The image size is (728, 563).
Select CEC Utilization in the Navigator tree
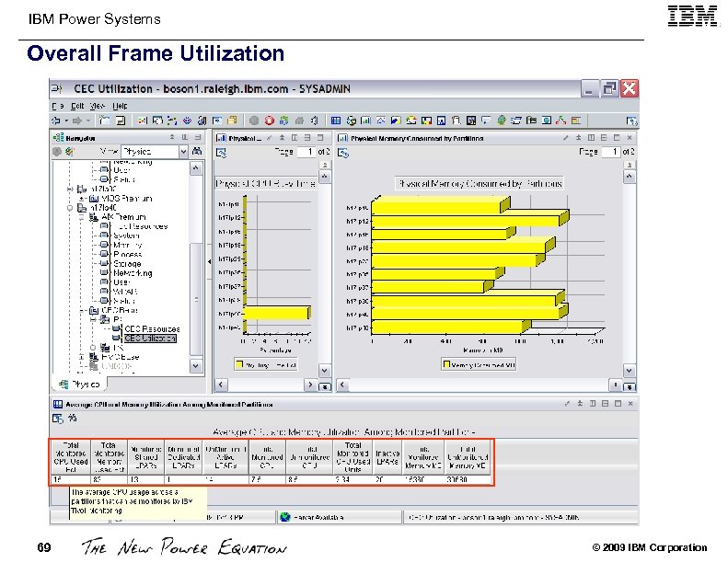[150, 339]
